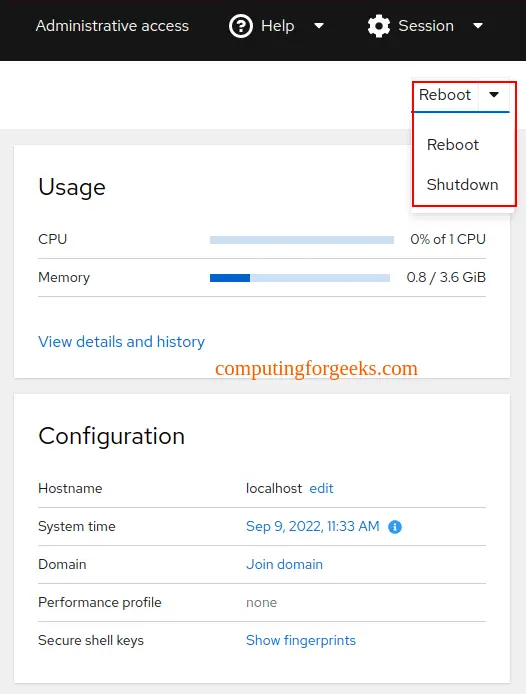Expand the Help dropdown arrow
526x694 pixels.
tap(319, 26)
